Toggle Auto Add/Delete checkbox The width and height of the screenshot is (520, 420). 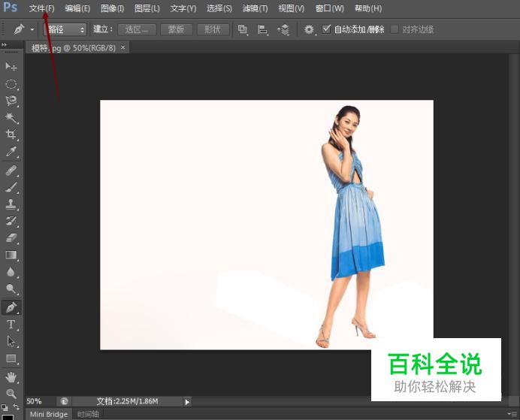coord(326,29)
